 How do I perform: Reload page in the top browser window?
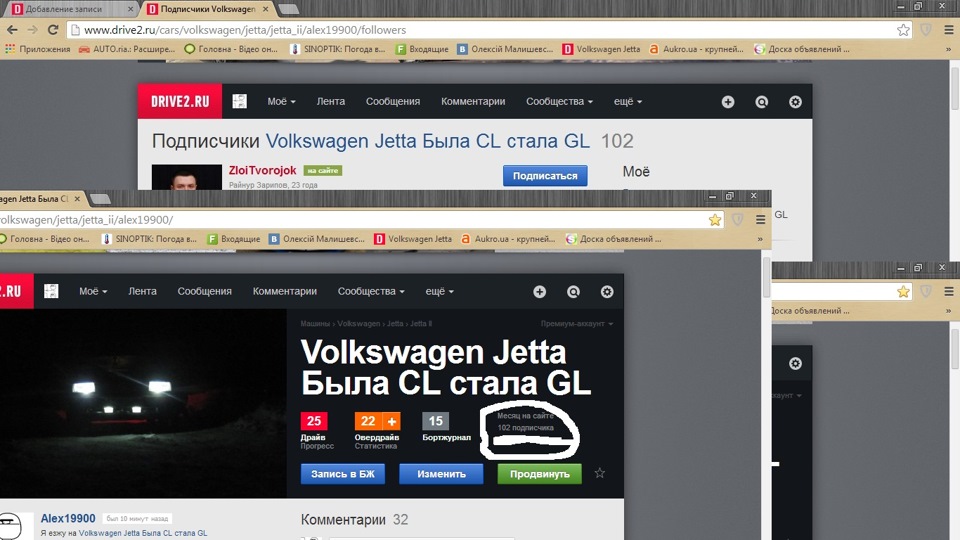[53, 29]
